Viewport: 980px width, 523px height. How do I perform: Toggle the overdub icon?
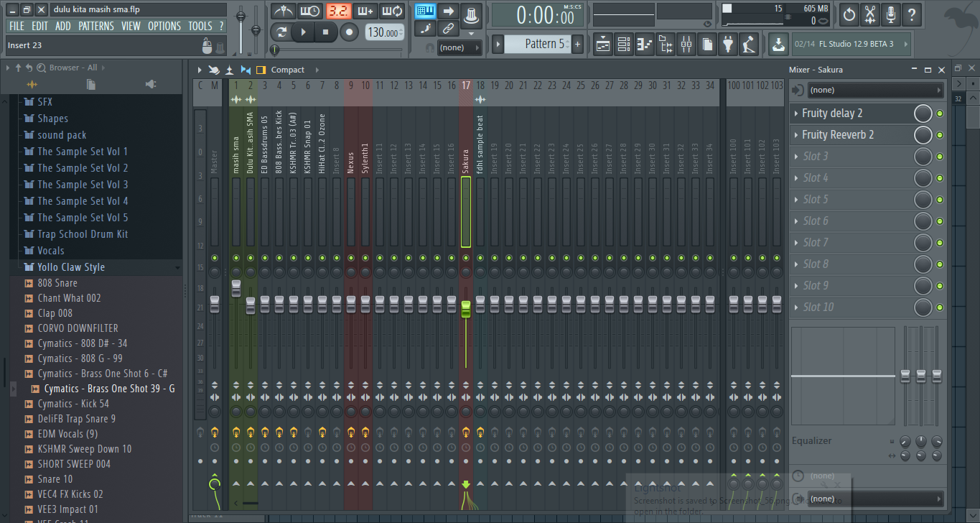tap(365, 11)
